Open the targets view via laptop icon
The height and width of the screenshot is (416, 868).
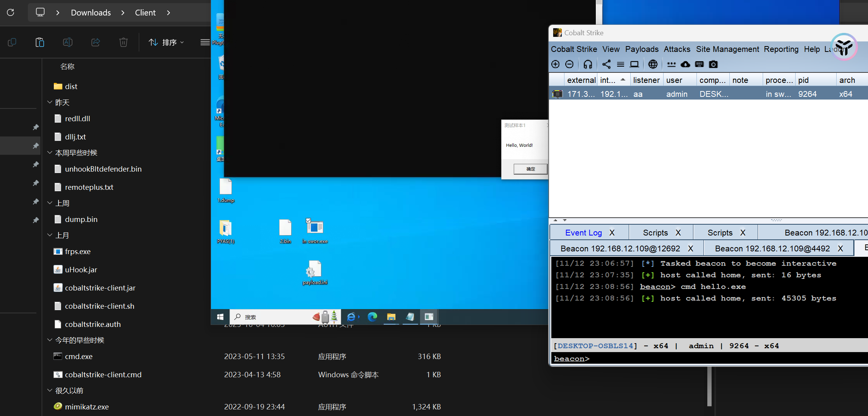pyautogui.click(x=635, y=64)
